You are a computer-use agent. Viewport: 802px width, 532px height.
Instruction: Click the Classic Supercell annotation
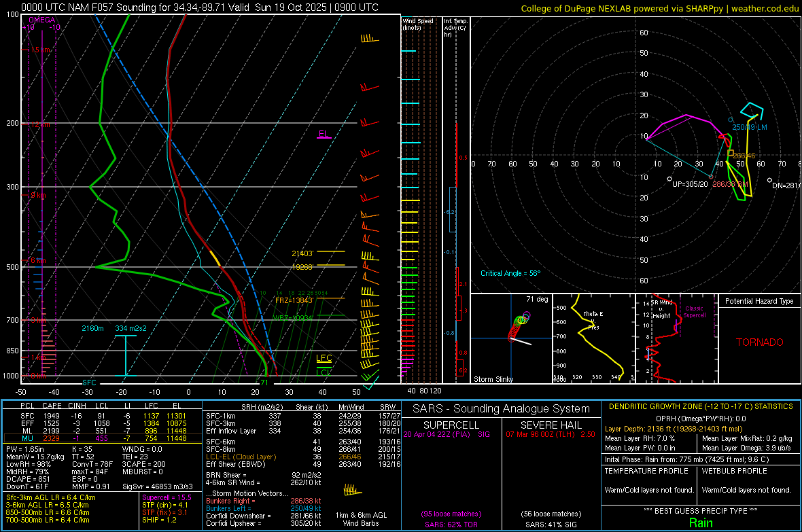pyautogui.click(x=695, y=312)
